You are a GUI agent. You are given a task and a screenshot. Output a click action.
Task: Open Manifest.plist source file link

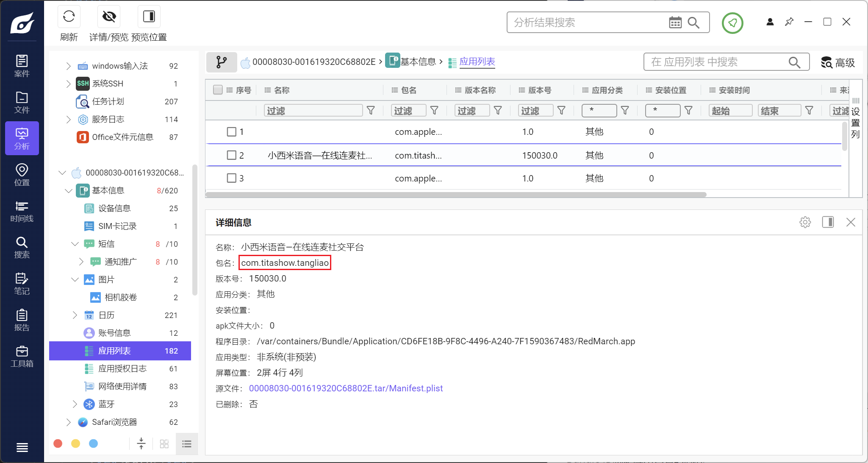click(346, 388)
